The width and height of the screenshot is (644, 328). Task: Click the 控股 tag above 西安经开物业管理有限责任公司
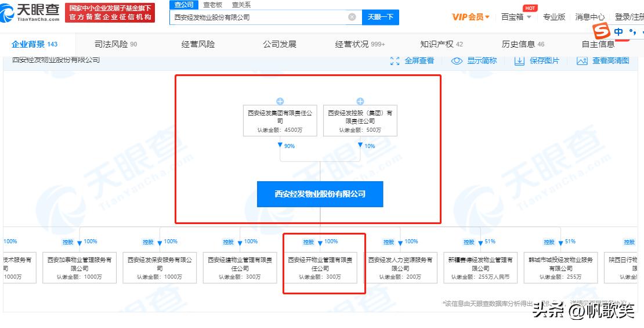tap(309, 242)
